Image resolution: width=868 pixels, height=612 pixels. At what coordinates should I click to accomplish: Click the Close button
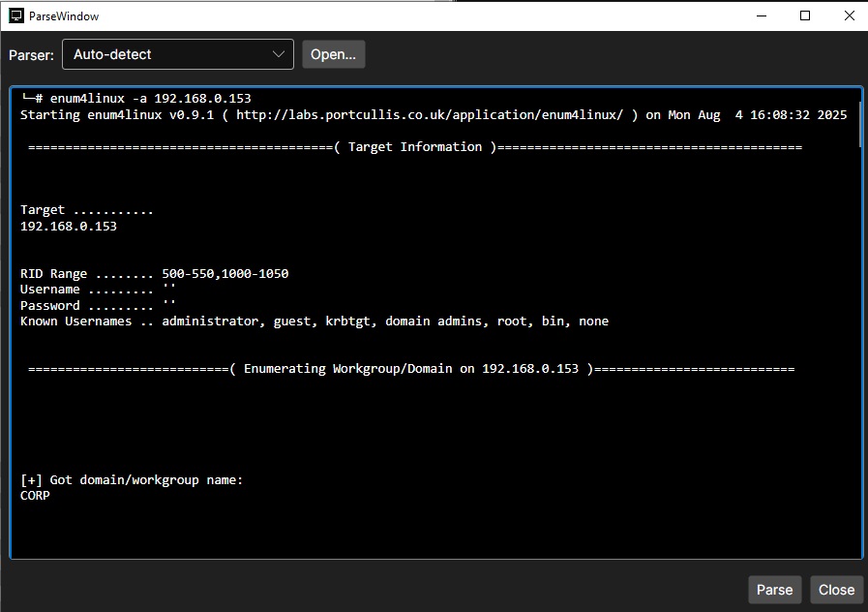pos(836,589)
